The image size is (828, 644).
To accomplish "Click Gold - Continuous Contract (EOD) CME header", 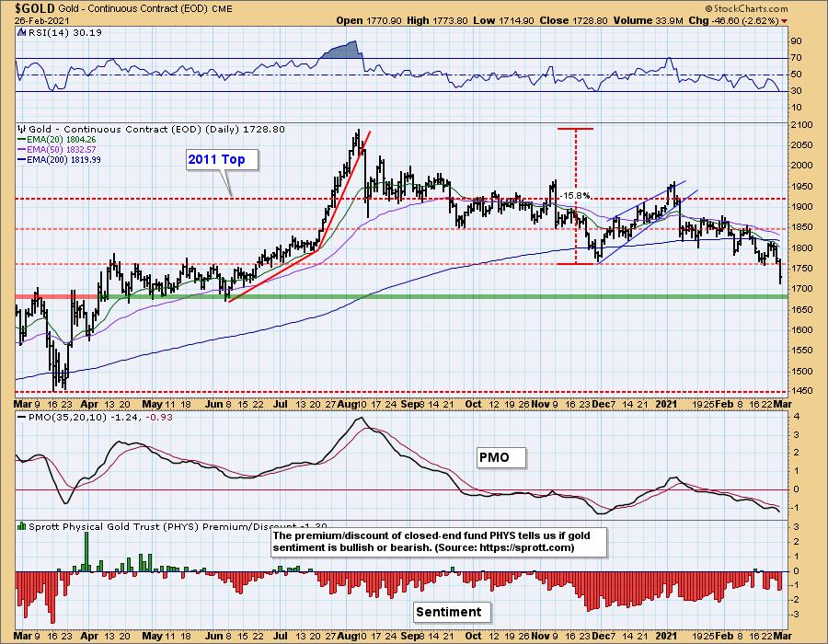I will pos(145,9).
